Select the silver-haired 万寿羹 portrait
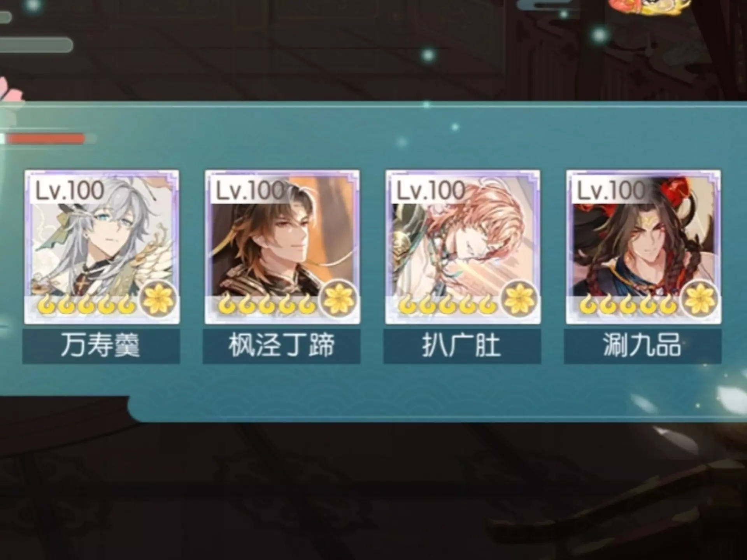This screenshot has width=747, height=560. (102, 247)
